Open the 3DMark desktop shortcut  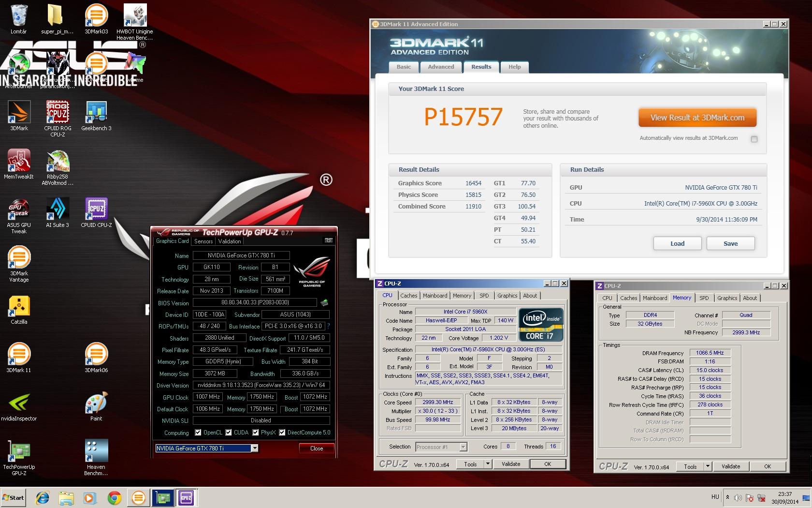[x=19, y=116]
